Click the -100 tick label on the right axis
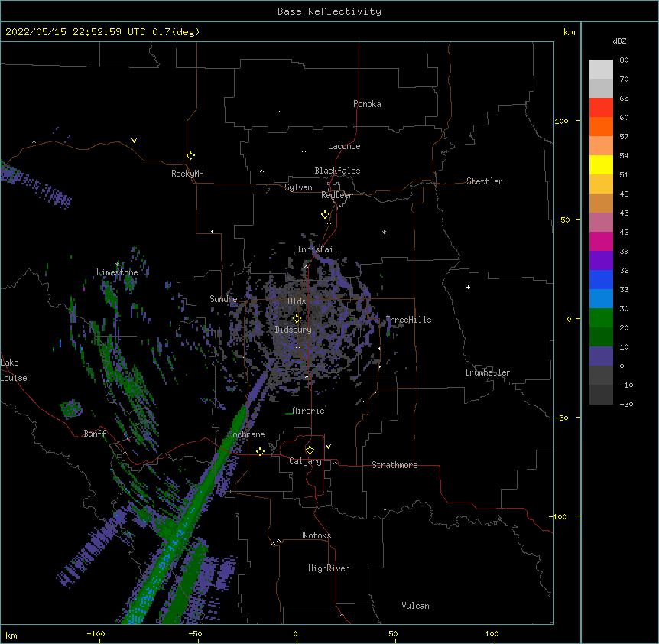659x644 pixels. [x=559, y=516]
